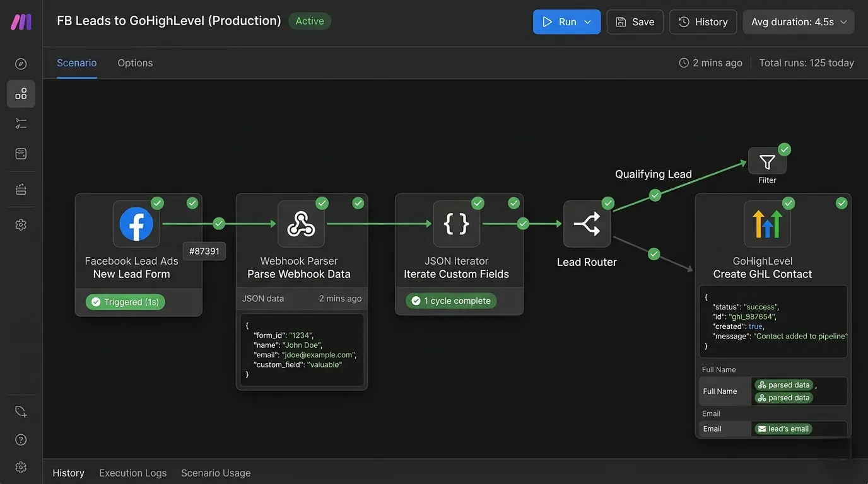Open the devices stack icon in sidebar
Screen dimensions: 868x484
pyautogui.click(x=21, y=189)
